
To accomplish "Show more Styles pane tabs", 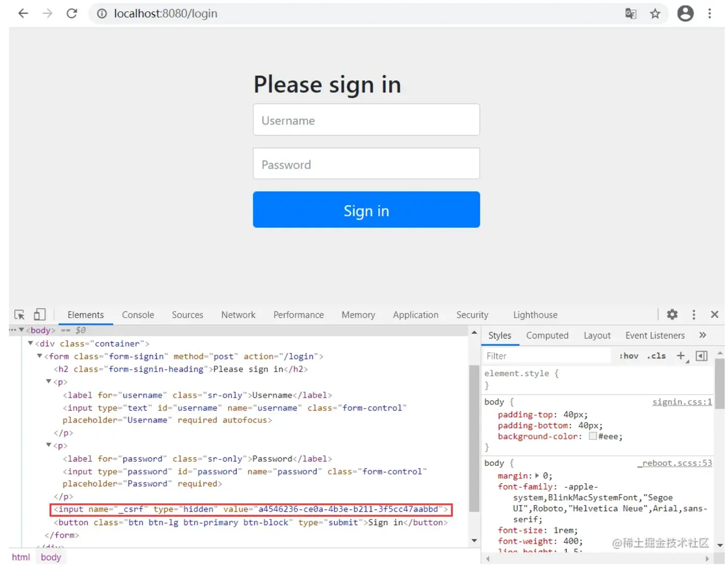I will (x=703, y=335).
